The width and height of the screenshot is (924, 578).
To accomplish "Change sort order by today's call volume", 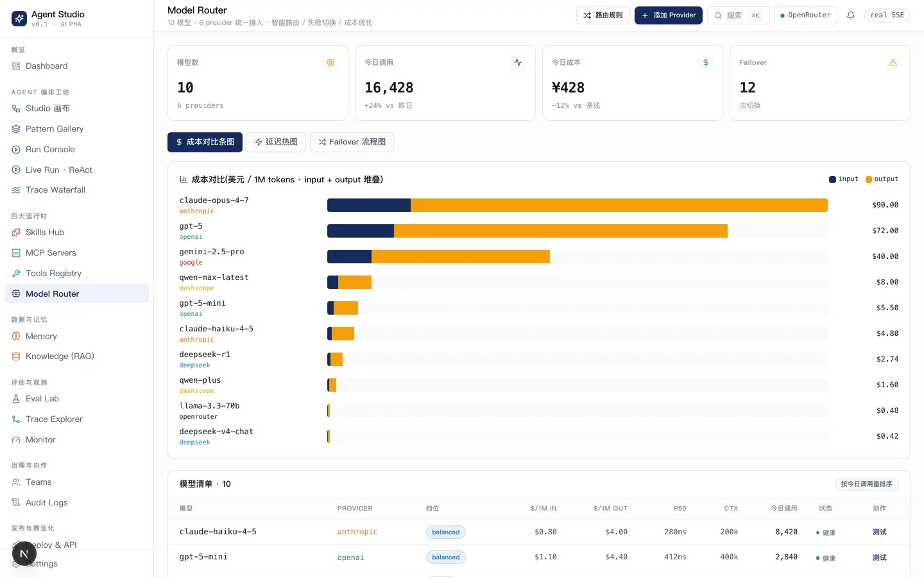I will pyautogui.click(x=866, y=484).
